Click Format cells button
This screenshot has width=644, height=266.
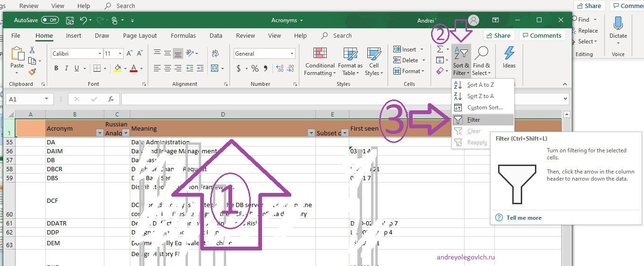click(x=409, y=71)
